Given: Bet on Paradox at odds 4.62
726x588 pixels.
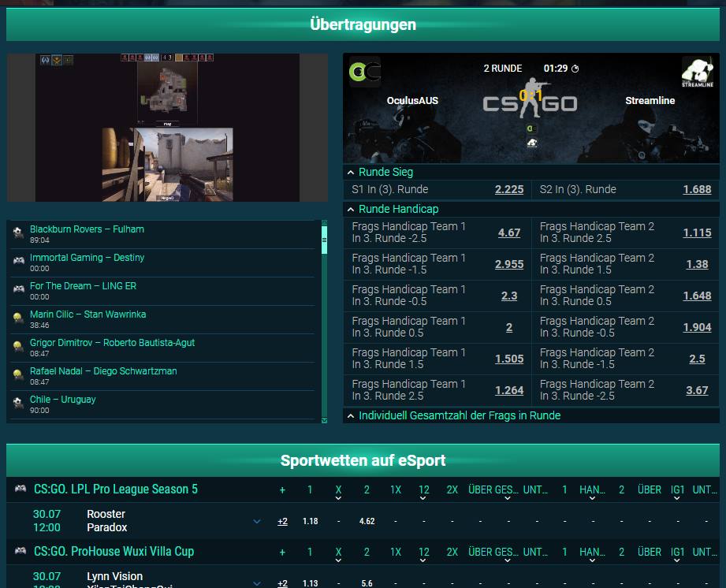Looking at the screenshot, I should click(367, 521).
